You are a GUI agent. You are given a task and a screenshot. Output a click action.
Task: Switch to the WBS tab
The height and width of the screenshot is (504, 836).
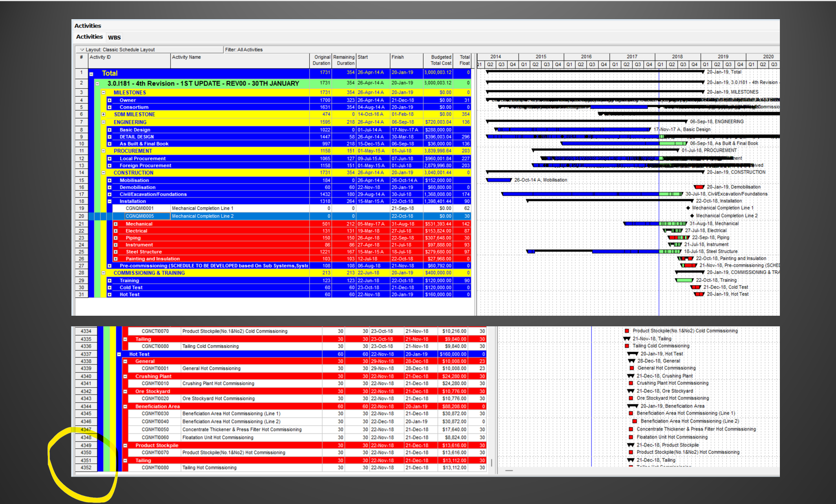(x=114, y=38)
